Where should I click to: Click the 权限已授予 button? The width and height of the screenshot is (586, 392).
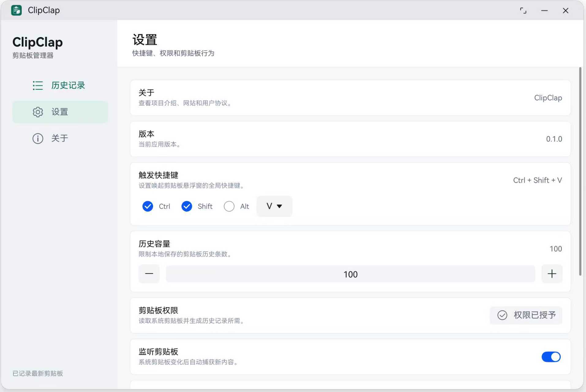pyautogui.click(x=526, y=315)
